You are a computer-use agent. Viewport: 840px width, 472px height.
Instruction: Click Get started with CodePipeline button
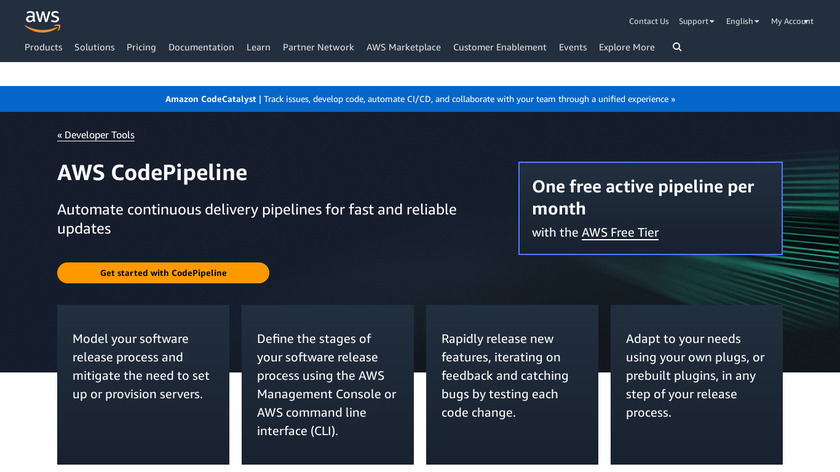click(x=163, y=273)
